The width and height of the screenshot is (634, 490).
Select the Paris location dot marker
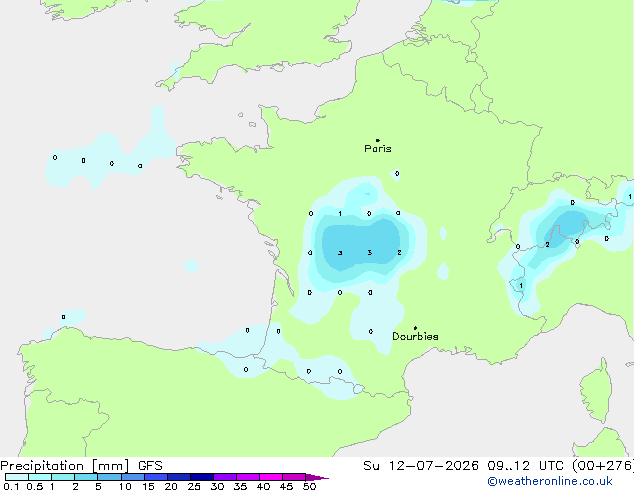click(x=378, y=140)
